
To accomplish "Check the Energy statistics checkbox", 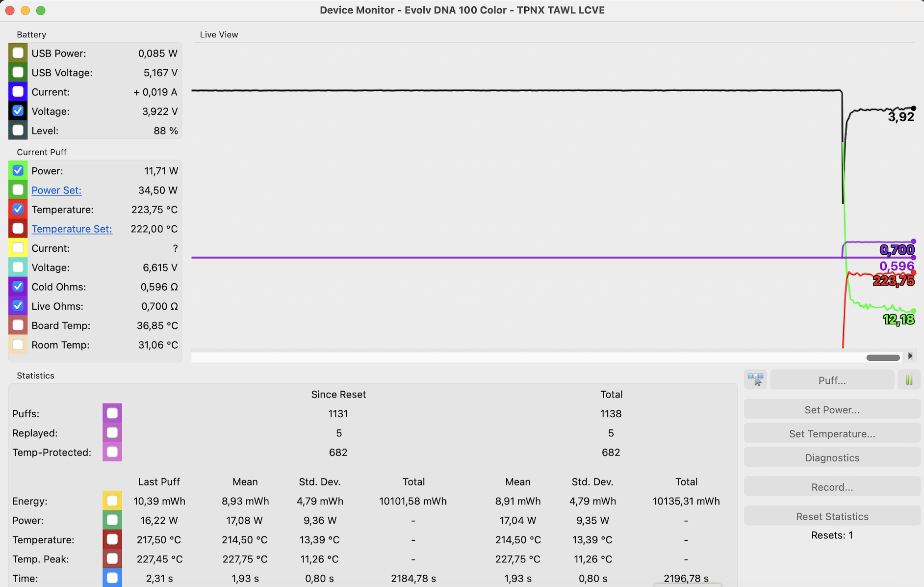I will pyautogui.click(x=112, y=501).
